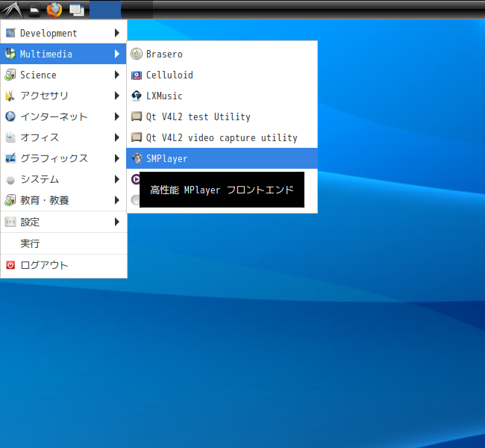The width and height of the screenshot is (485, 448).
Task: Expand 教育・教養 submenu arrow
Action: 117,200
